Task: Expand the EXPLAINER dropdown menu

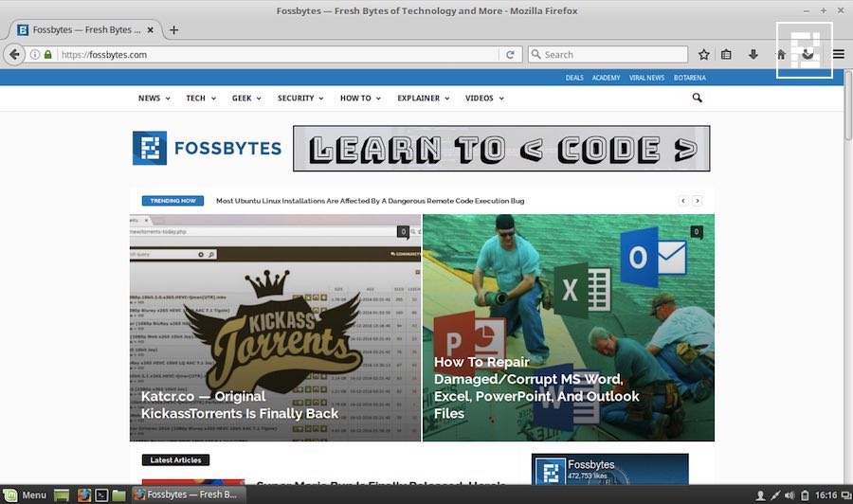Action: pos(423,99)
